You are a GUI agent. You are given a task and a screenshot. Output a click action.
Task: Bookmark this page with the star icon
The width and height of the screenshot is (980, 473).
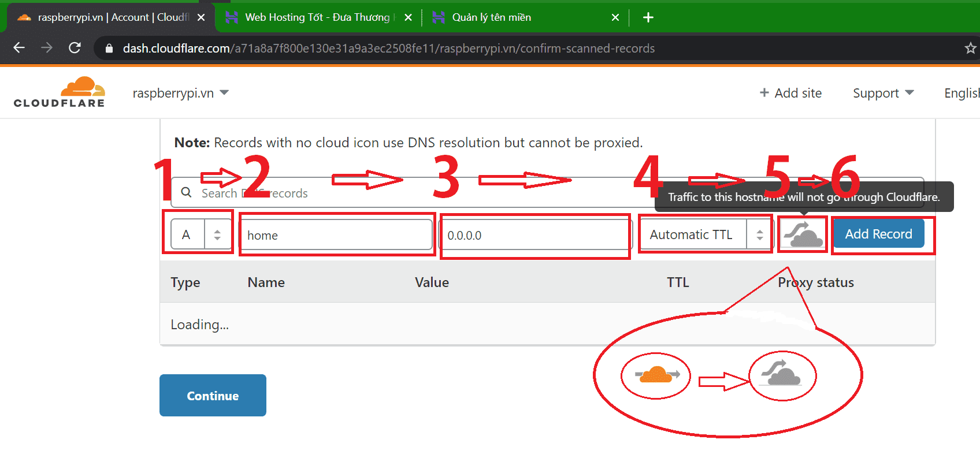pos(970,49)
